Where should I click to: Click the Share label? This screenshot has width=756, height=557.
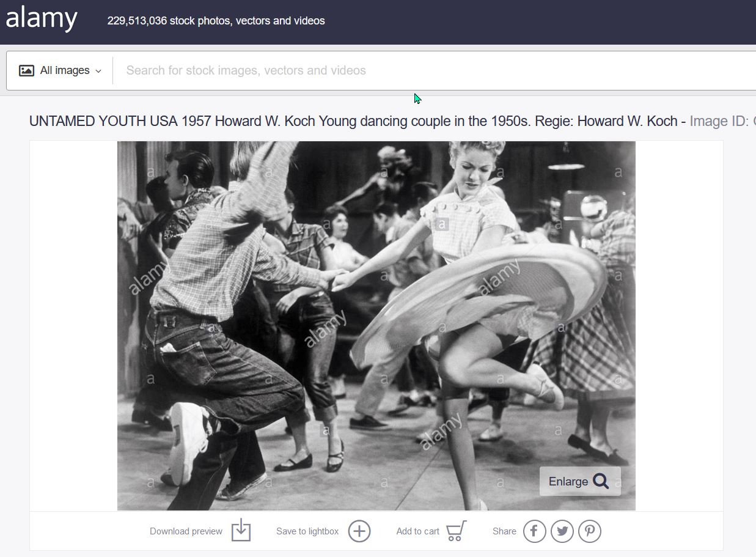[x=504, y=531]
